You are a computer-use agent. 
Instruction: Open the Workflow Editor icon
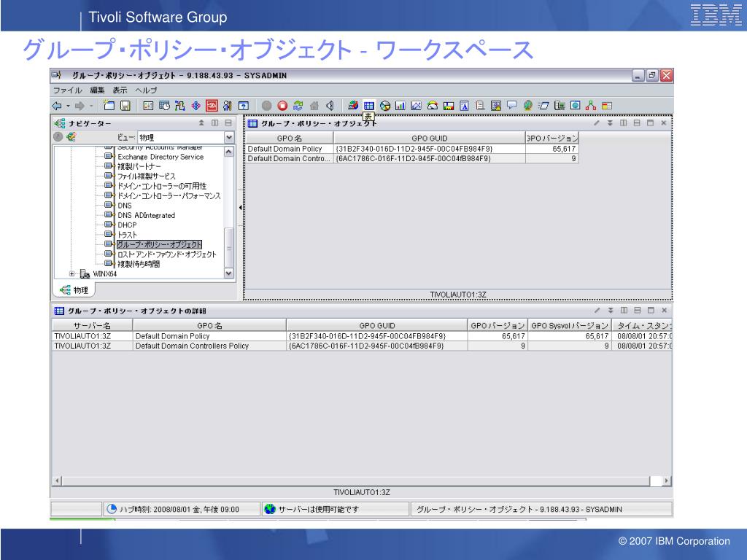[179, 106]
